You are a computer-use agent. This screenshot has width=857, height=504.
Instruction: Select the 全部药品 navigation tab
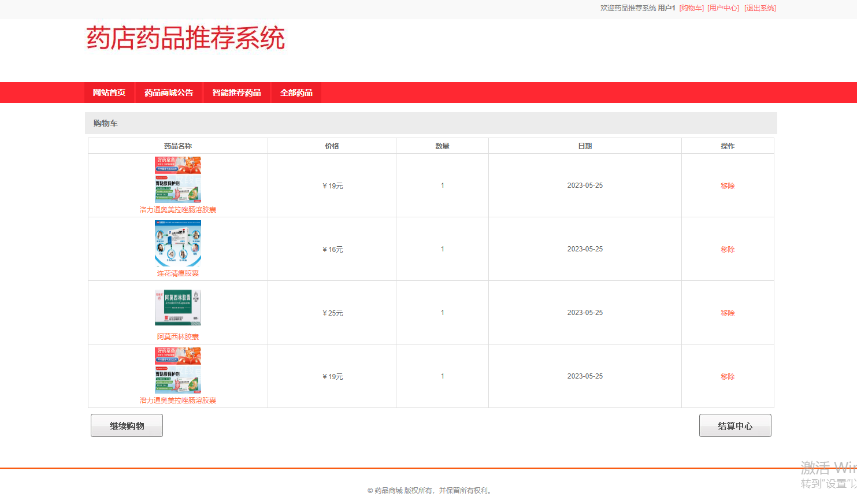[x=296, y=92]
